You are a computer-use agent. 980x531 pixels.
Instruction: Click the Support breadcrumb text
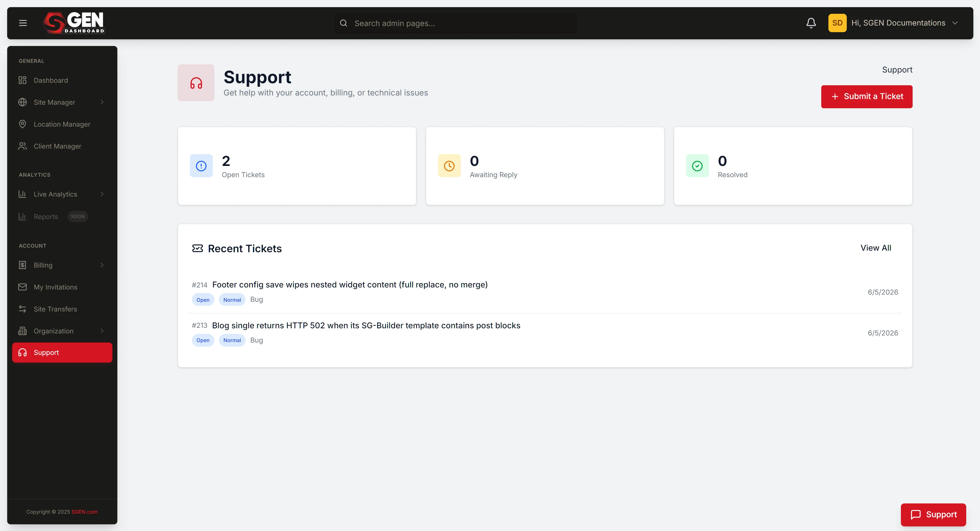pos(897,70)
